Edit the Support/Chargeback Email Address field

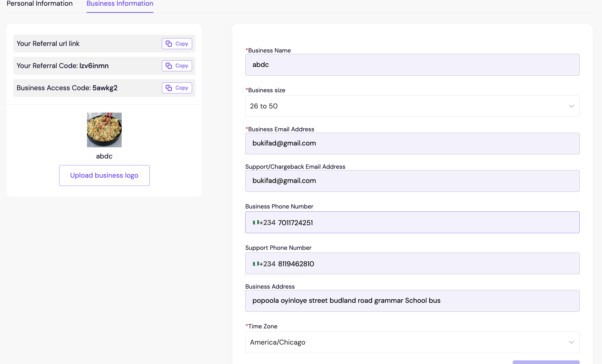pyautogui.click(x=412, y=181)
